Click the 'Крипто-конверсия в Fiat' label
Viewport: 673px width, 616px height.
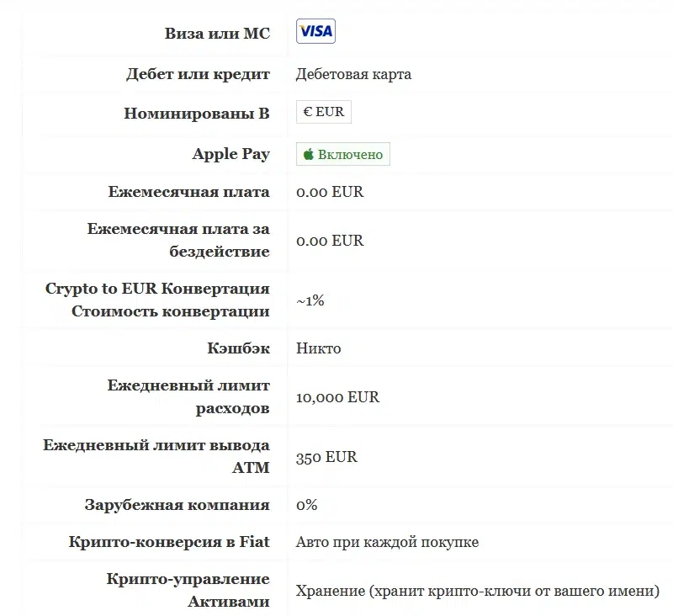coord(169,542)
